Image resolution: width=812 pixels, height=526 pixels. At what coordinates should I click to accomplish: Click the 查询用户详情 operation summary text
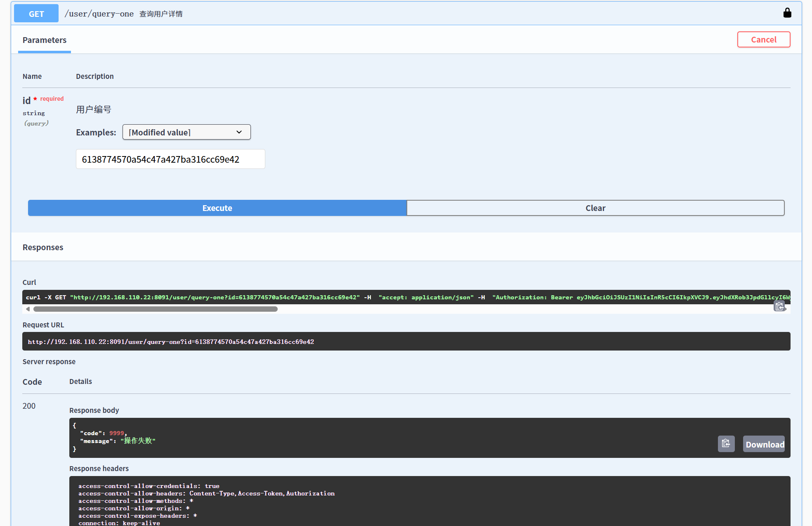pos(161,14)
